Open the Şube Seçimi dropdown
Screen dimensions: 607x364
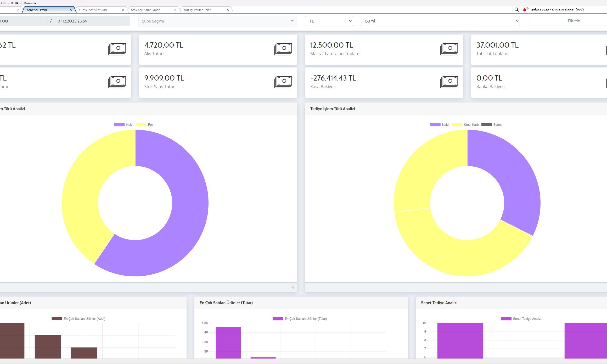(217, 21)
